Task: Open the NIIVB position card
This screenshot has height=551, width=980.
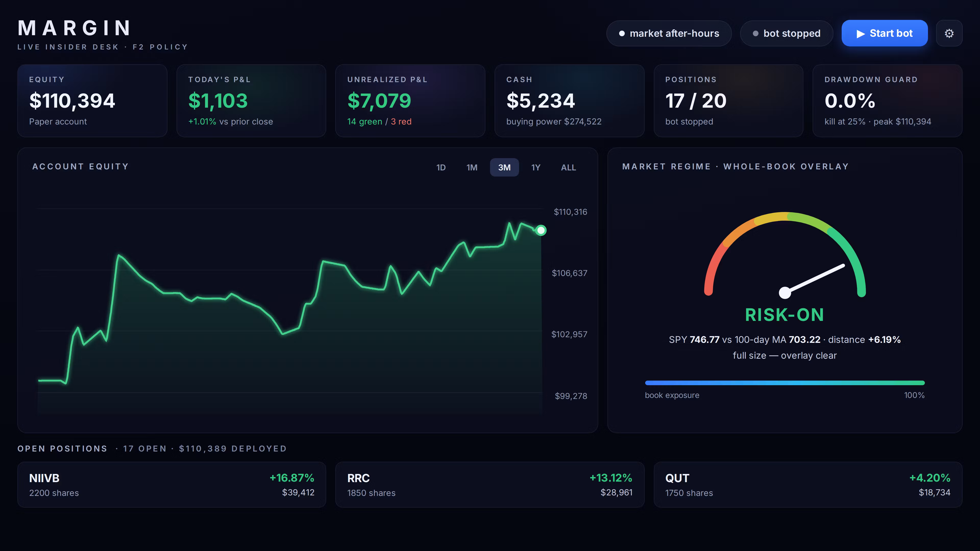Action: (x=171, y=485)
